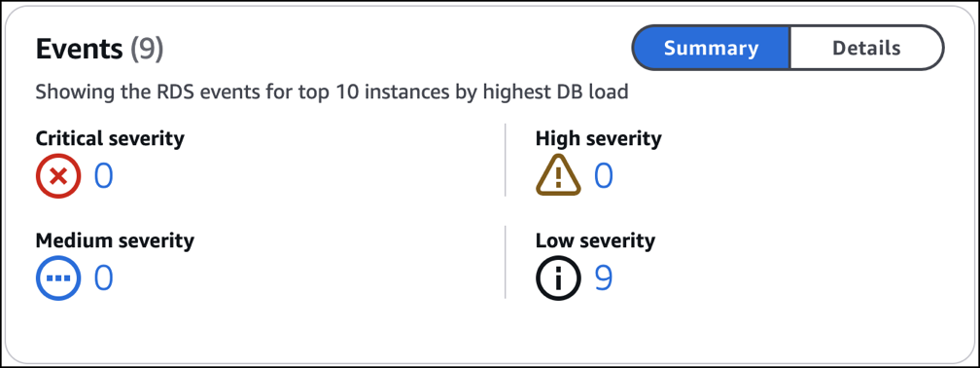Click the High severity label
This screenshot has width=980, height=368.
(x=598, y=138)
